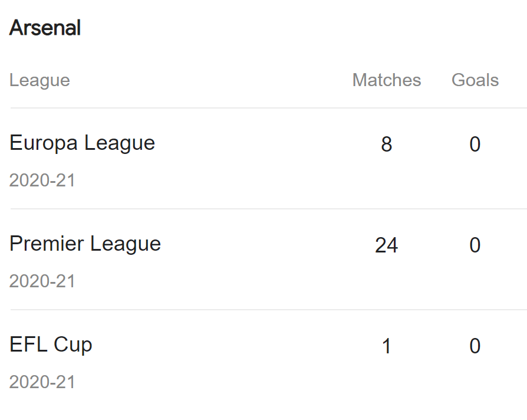Click divider line below column headers
The height and width of the screenshot is (420, 527).
click(265, 108)
